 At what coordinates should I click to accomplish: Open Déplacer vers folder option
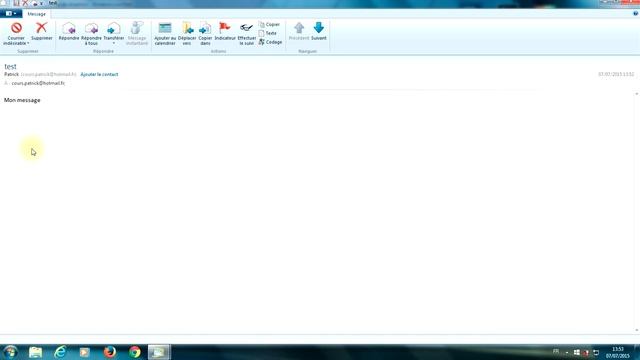(187, 33)
